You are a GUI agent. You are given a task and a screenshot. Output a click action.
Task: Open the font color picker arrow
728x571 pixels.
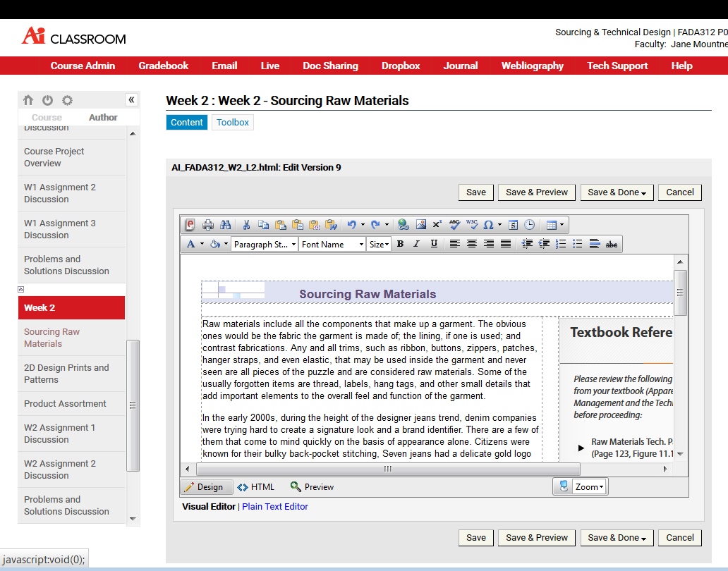(x=202, y=244)
